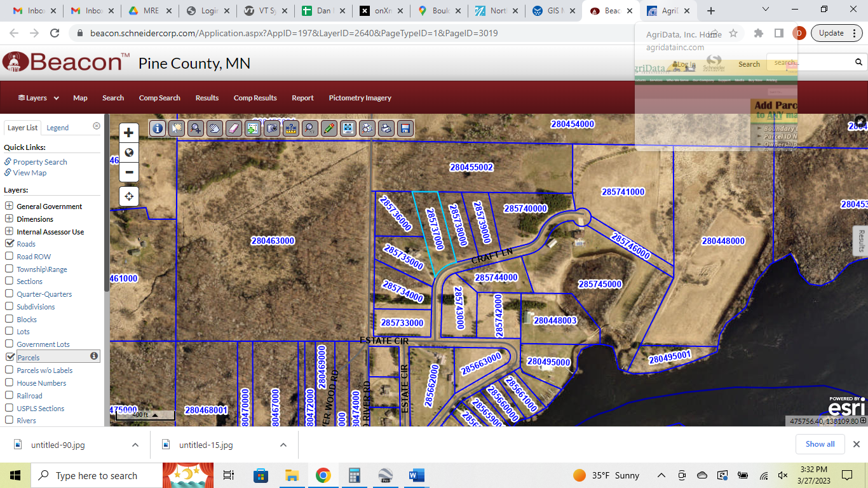Click the printer icon in map toolbar

click(386, 128)
